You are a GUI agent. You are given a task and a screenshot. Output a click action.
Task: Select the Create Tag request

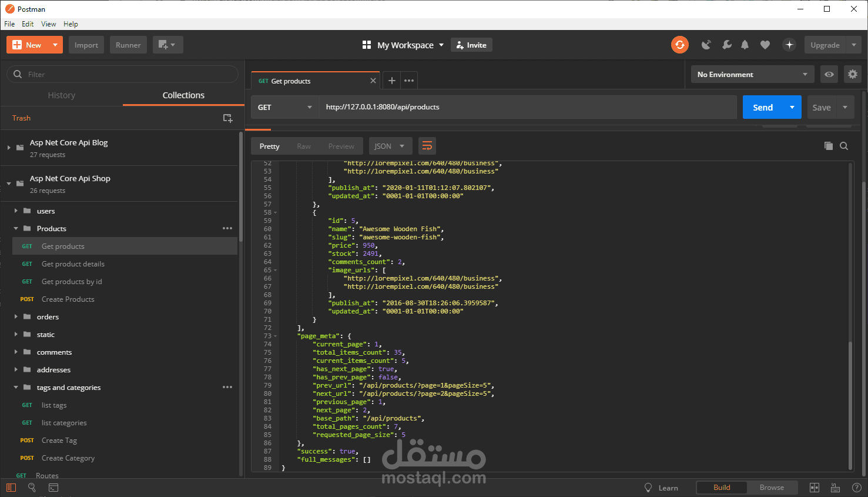(59, 440)
